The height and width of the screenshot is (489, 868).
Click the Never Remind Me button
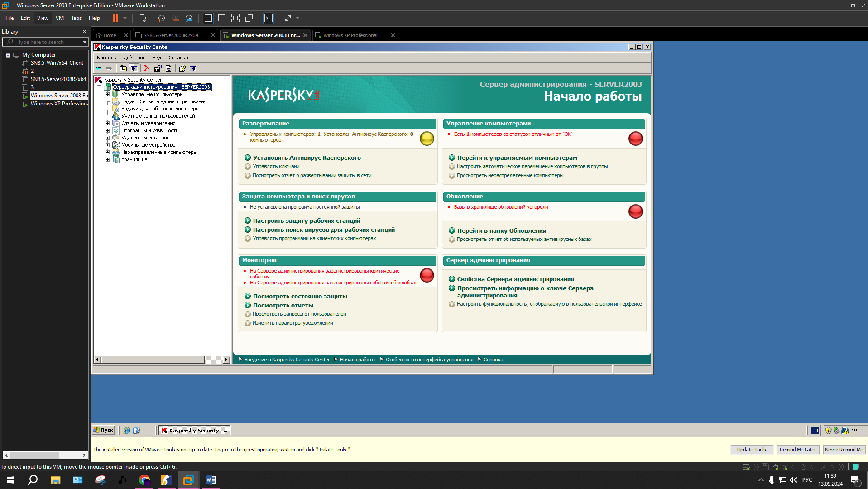click(844, 450)
